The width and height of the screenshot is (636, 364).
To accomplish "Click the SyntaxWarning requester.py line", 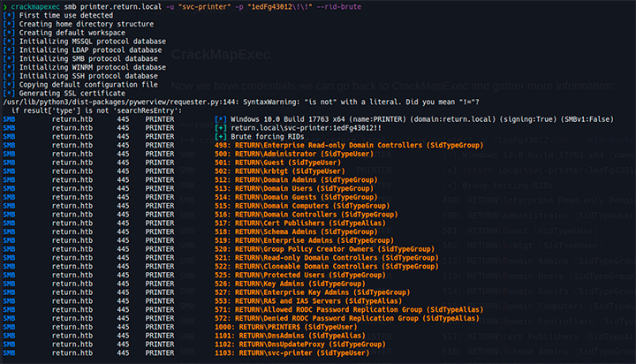I will (241, 102).
